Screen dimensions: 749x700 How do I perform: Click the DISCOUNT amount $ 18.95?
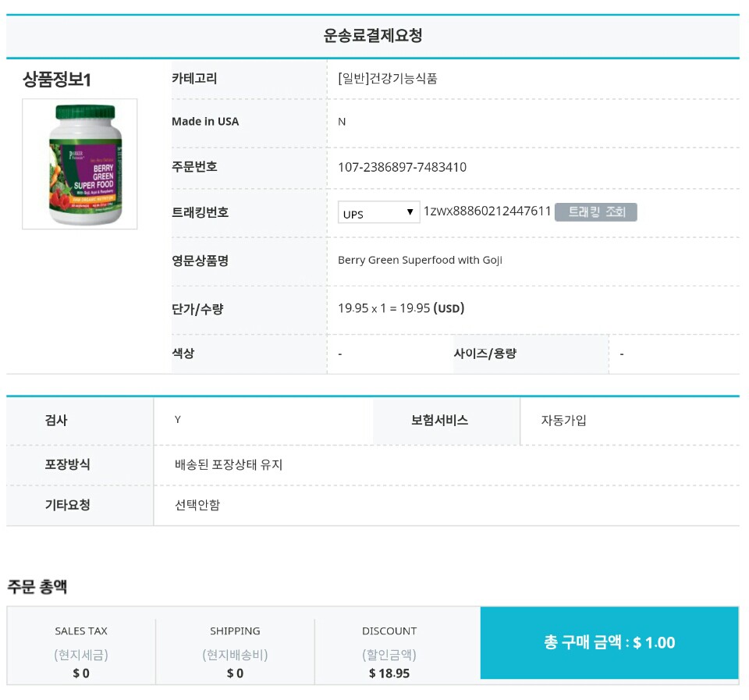[x=389, y=673]
